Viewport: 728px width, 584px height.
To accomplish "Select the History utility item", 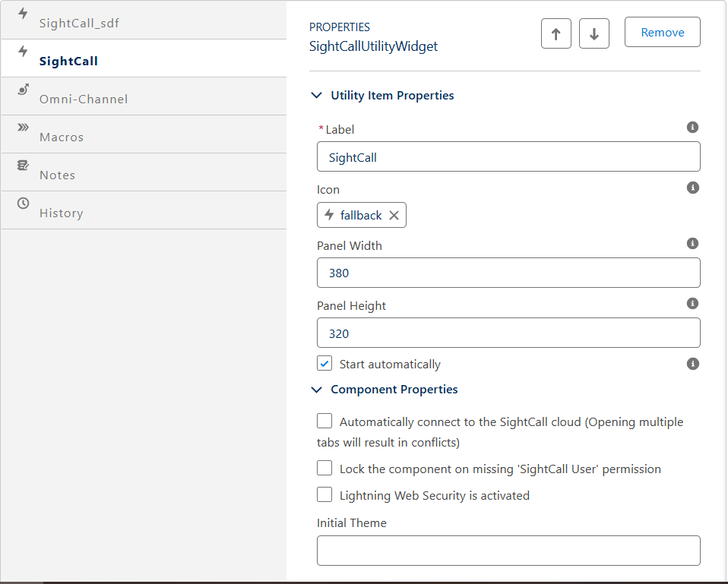I will [x=144, y=210].
